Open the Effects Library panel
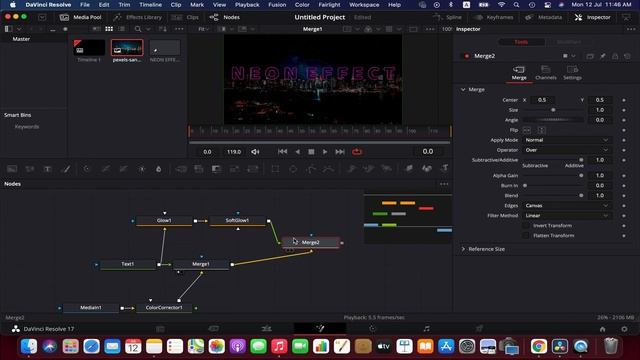 [x=138, y=17]
